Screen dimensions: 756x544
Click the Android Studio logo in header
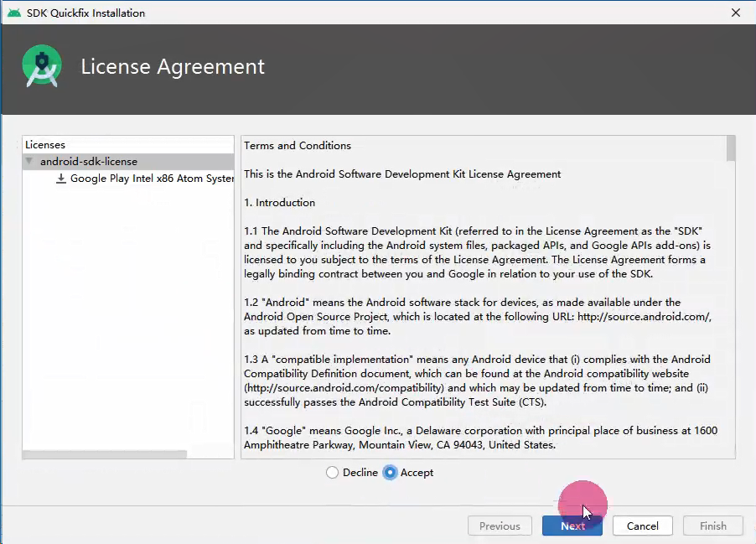[x=42, y=66]
